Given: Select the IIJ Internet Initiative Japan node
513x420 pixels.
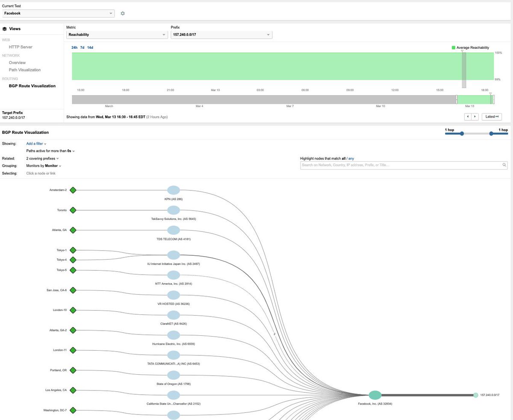Looking at the screenshot, I should point(173,255).
